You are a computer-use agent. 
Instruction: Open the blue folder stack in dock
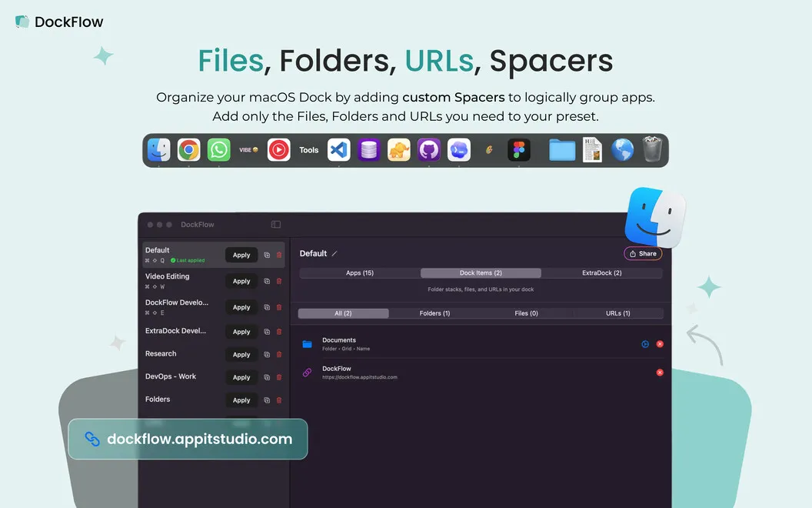coord(562,150)
